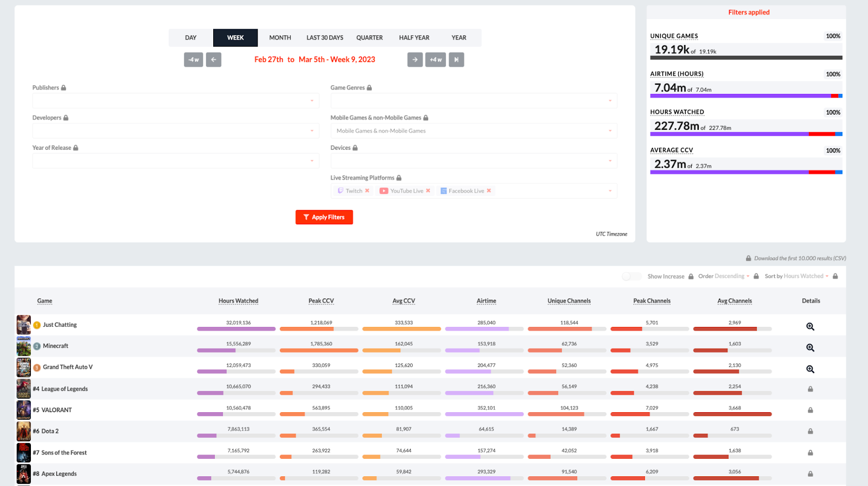The width and height of the screenshot is (868, 486).
Task: Switch to MONTH period tab
Action: [x=280, y=37]
